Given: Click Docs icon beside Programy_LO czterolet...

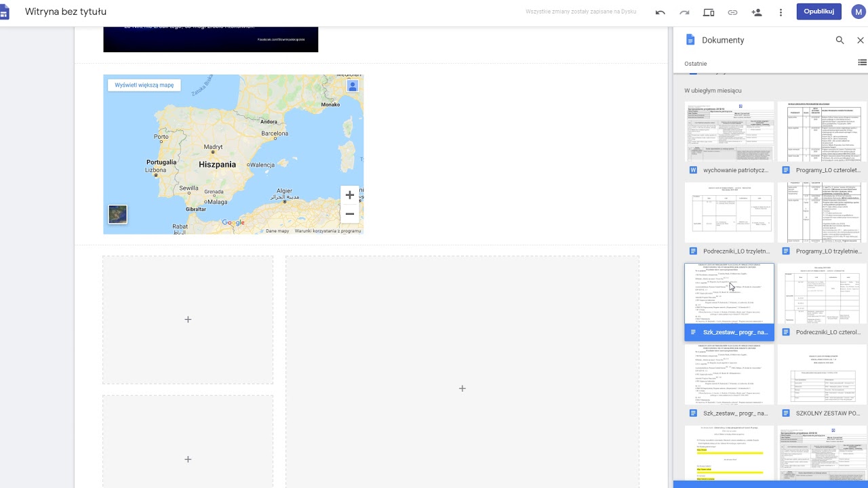Looking at the screenshot, I should pyautogui.click(x=786, y=170).
